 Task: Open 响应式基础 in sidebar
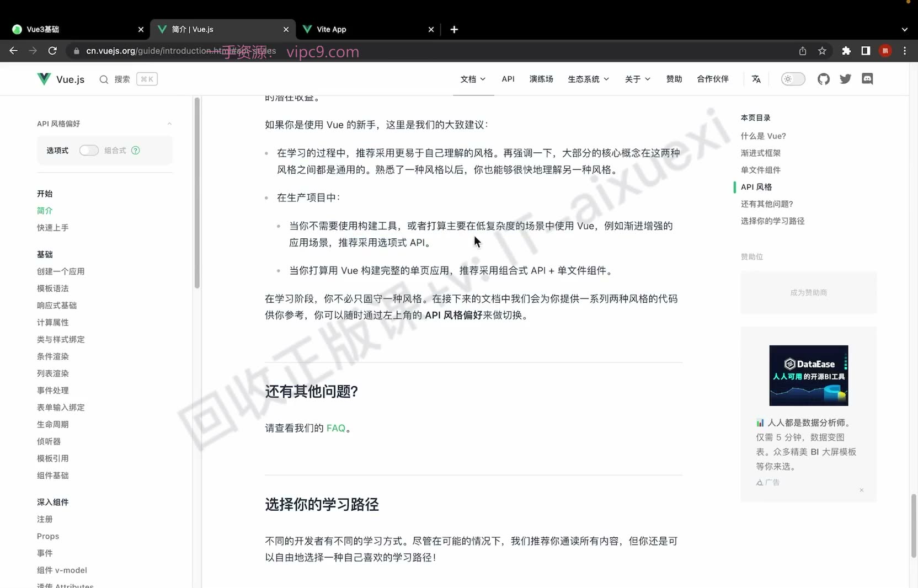click(57, 306)
